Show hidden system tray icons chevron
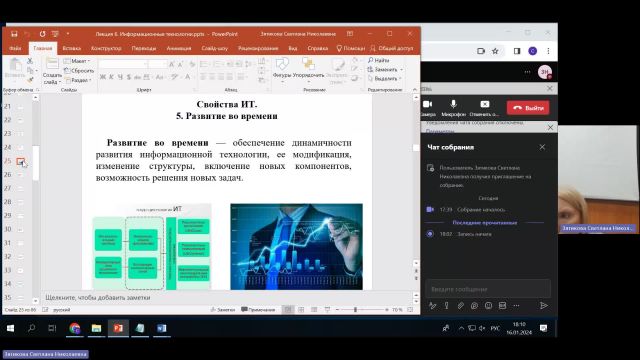 pos(461,328)
